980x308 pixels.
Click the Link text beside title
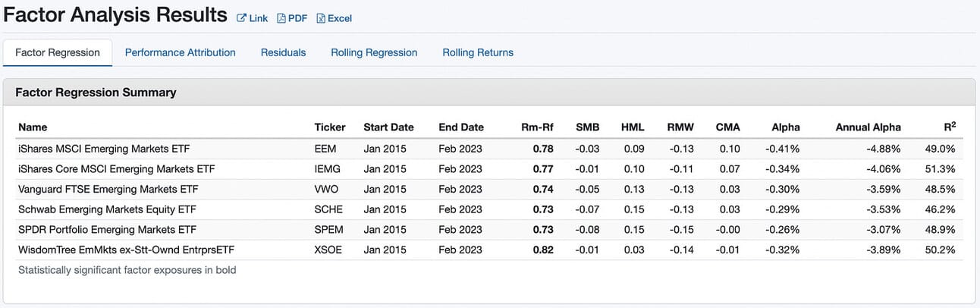click(259, 18)
